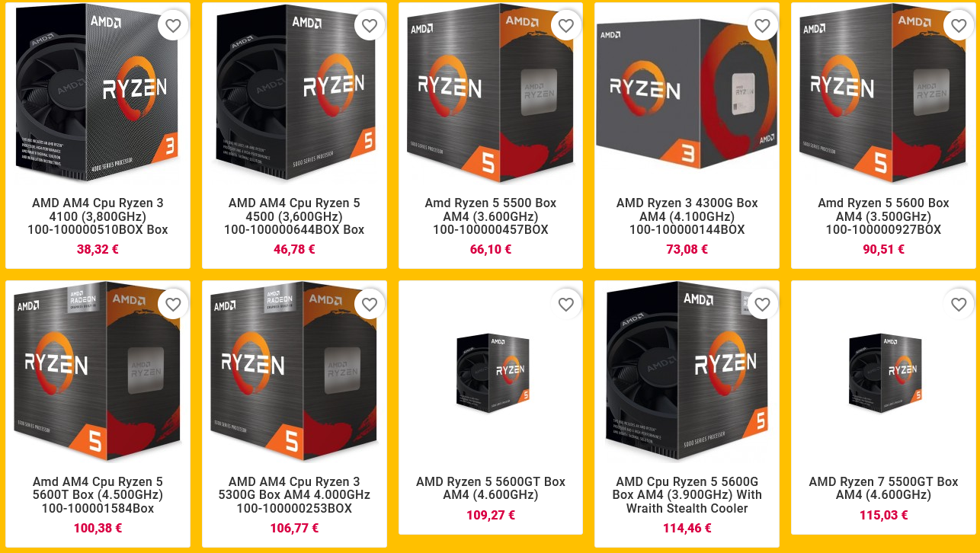The image size is (980, 553).
Task: Click heart icon on Ryzen 5 4500 card
Action: pyautogui.click(x=370, y=26)
